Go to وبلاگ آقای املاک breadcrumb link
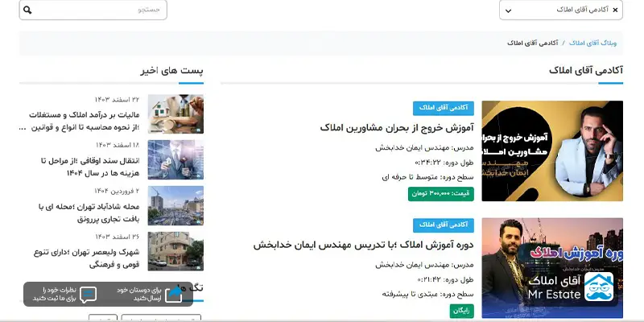Viewport: 644px width, 322px height. (596, 42)
